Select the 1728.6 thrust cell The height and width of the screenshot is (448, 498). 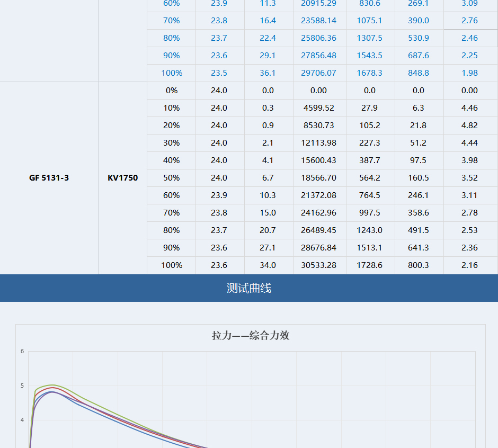pos(370,265)
